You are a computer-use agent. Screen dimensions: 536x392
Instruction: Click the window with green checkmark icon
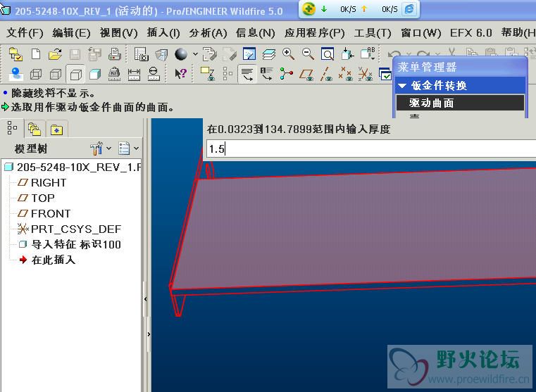pyautogui.click(x=385, y=74)
